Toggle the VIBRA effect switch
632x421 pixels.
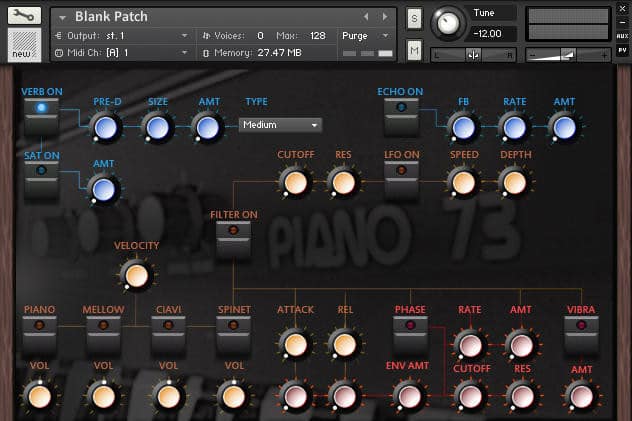tap(581, 334)
